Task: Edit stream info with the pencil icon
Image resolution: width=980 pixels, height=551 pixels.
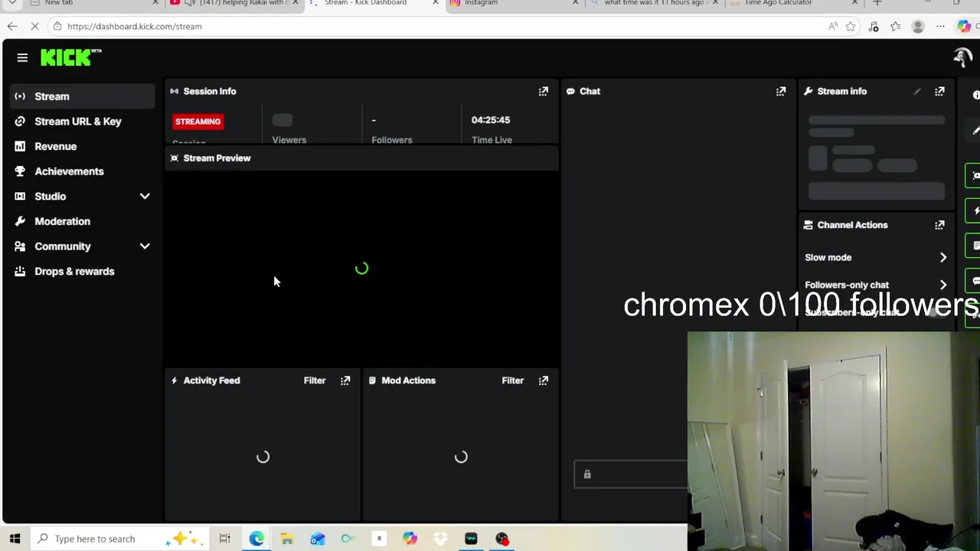Action: (x=917, y=91)
